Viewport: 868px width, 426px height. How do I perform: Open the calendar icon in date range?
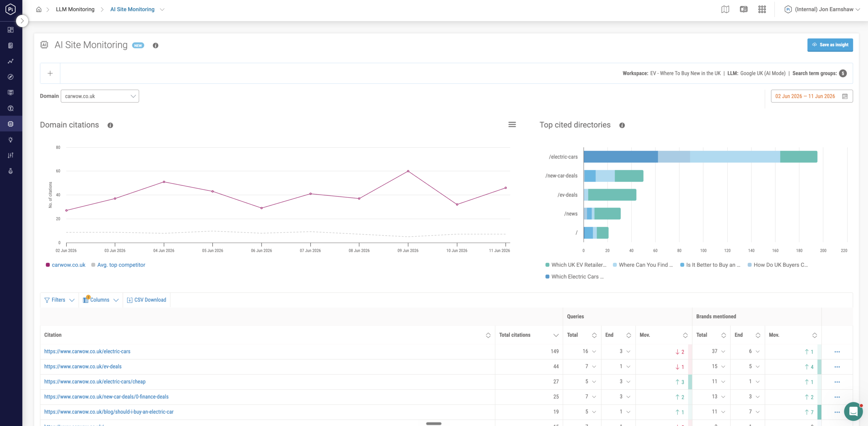pyautogui.click(x=845, y=96)
